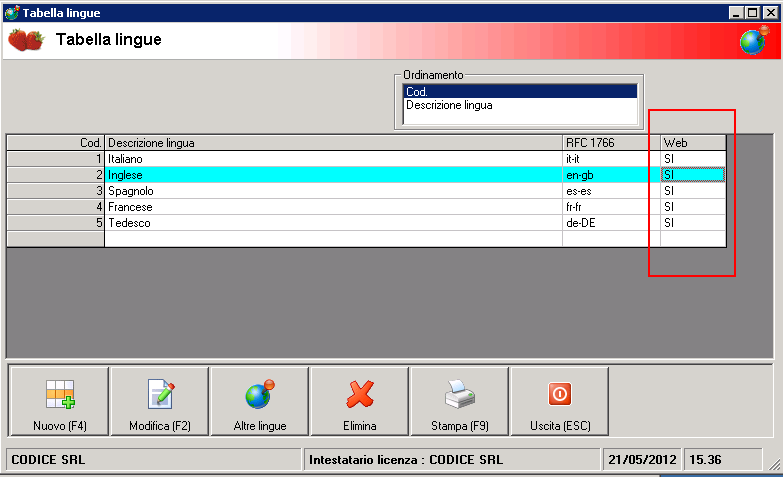Click the es-es RFC cell

[x=611, y=191]
